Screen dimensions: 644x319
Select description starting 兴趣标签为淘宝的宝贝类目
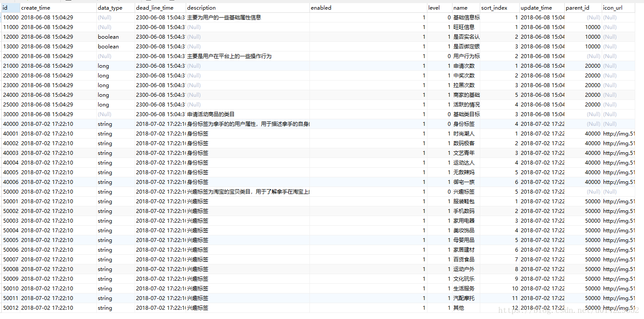tap(248, 192)
